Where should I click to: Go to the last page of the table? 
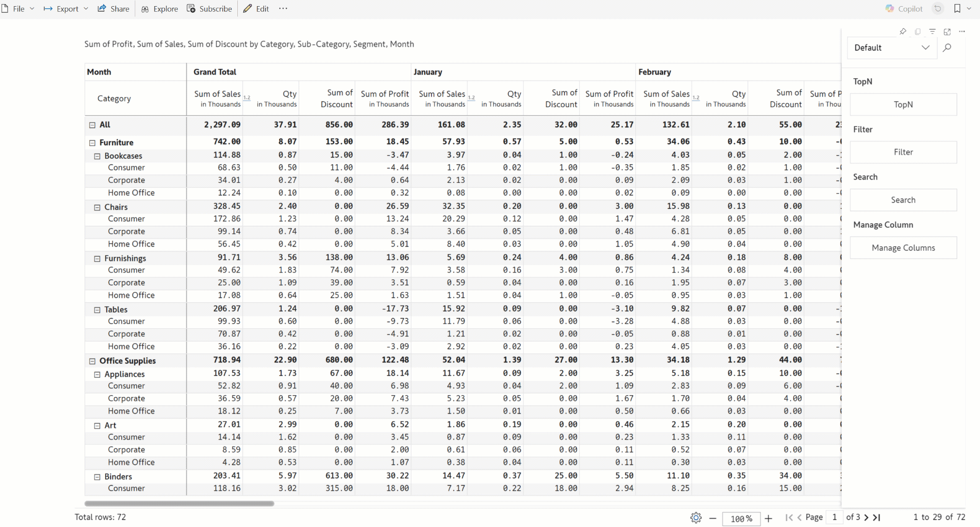(x=877, y=517)
